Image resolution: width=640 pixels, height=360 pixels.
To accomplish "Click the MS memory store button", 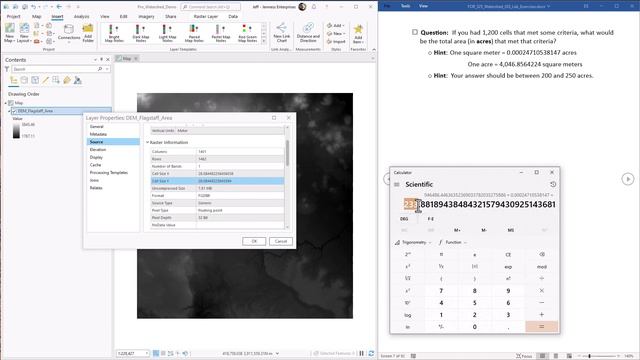I will click(511, 230).
